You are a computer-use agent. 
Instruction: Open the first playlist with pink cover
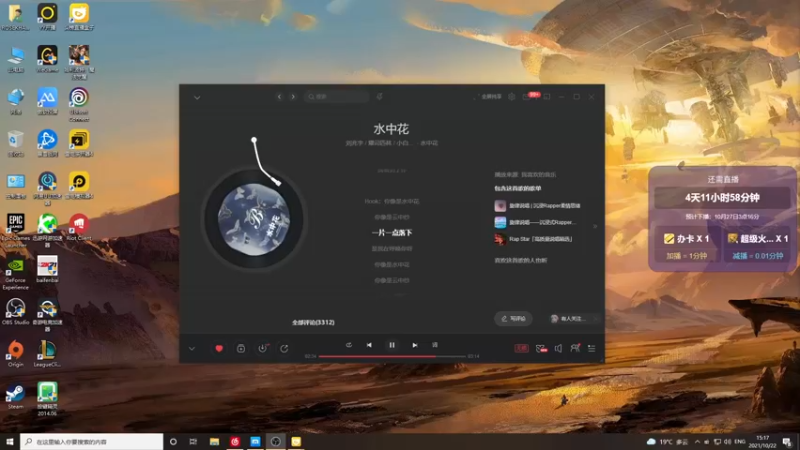[x=538, y=206]
